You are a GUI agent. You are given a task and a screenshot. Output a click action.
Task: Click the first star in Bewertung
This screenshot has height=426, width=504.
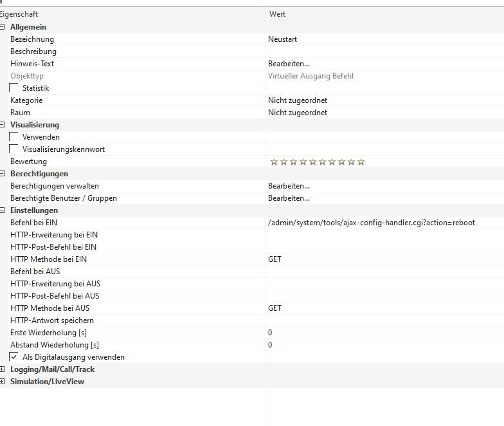[x=274, y=162]
